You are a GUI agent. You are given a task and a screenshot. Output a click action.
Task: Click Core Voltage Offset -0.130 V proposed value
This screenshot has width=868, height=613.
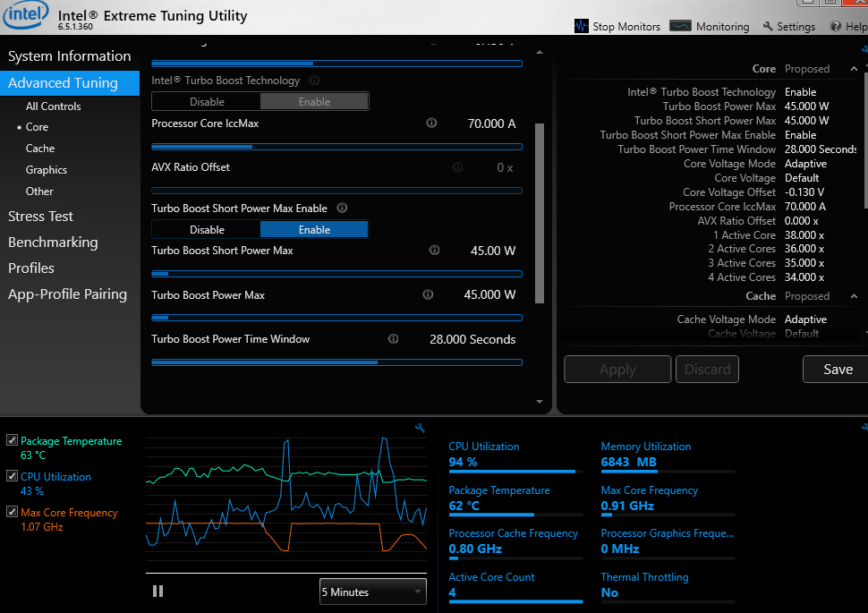pos(804,192)
